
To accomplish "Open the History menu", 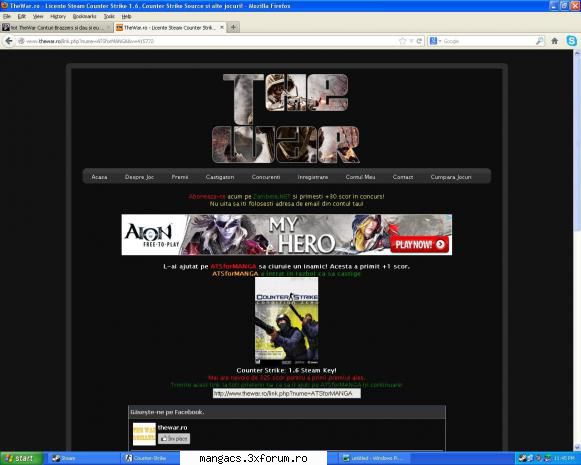I will click(58, 16).
